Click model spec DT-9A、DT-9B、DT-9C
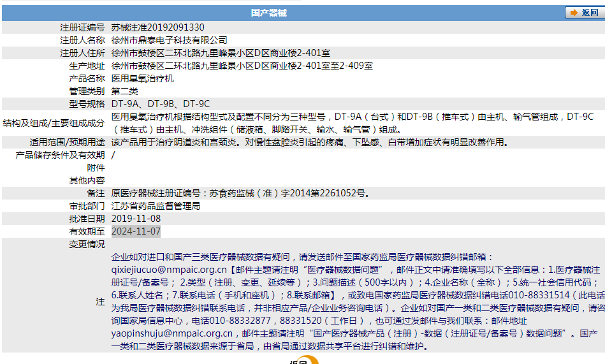 (x=161, y=104)
